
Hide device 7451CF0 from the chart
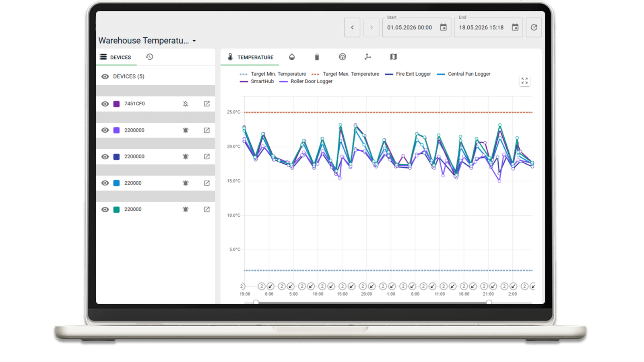point(105,104)
